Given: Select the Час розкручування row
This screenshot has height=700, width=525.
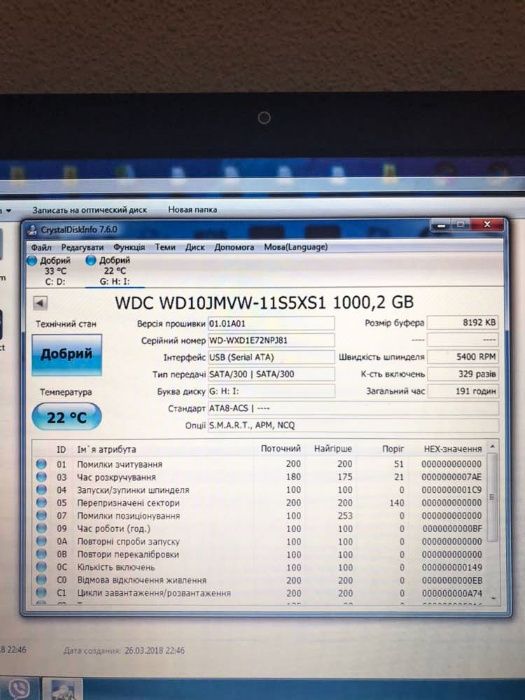Looking at the screenshot, I should [x=259, y=477].
